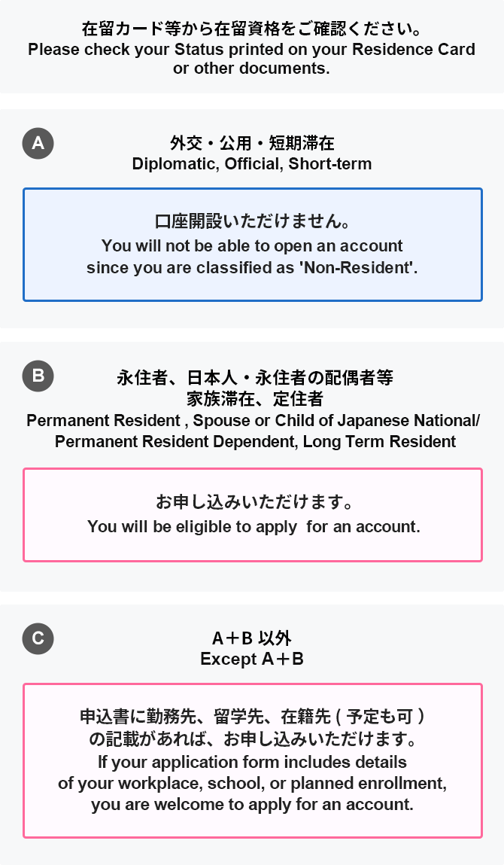This screenshot has width=504, height=865.
Task: Click the circled letter C icon
Action: [38, 639]
